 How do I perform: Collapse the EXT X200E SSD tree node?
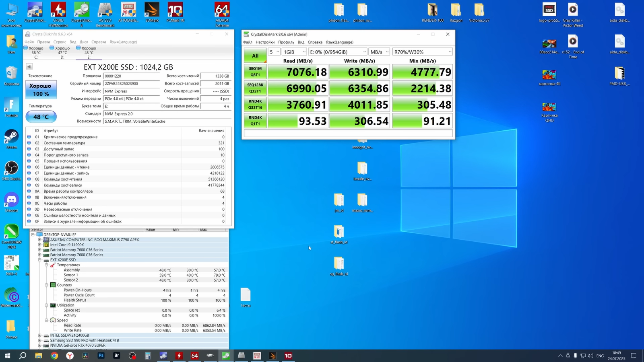40,260
